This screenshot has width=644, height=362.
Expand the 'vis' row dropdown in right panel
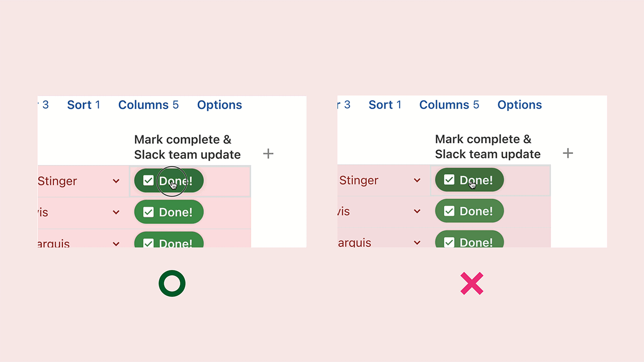417,211
